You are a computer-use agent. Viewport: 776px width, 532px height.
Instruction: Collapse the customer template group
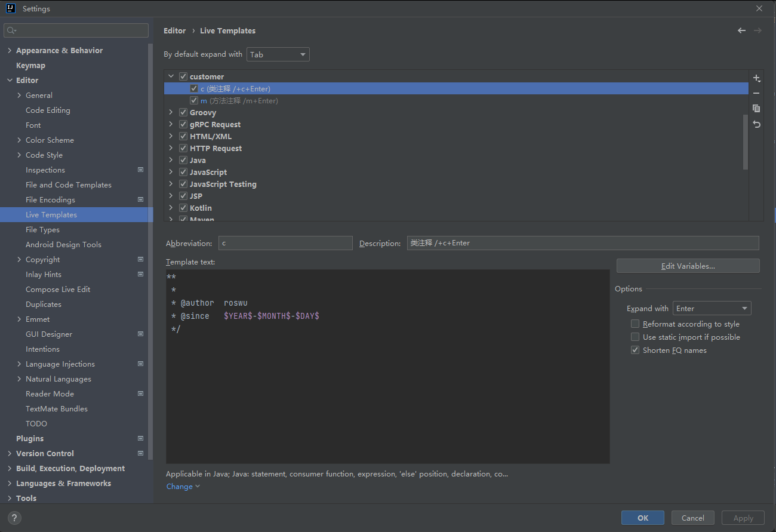point(171,76)
